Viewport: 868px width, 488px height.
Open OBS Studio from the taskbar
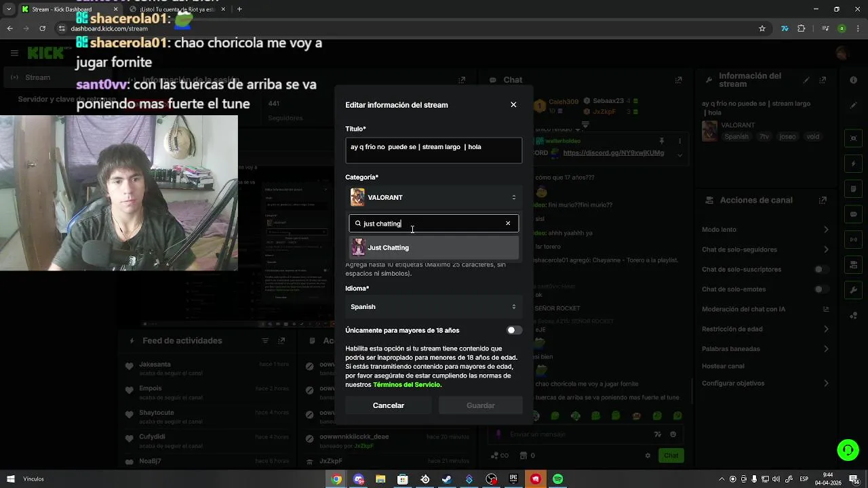pos(491,479)
